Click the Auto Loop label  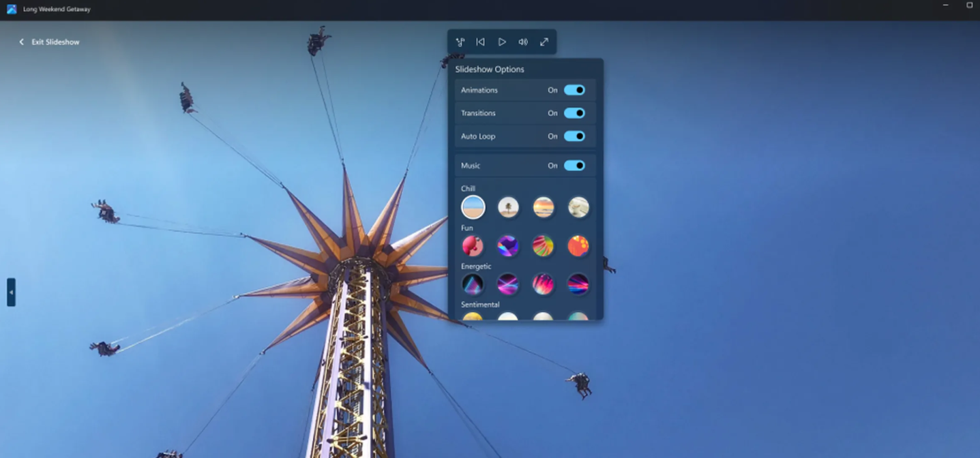(478, 136)
